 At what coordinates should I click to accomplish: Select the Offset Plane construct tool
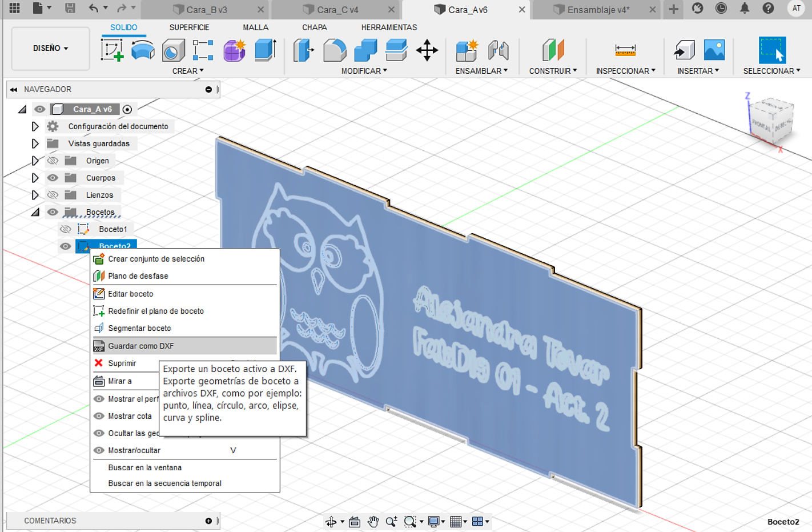tap(553, 50)
